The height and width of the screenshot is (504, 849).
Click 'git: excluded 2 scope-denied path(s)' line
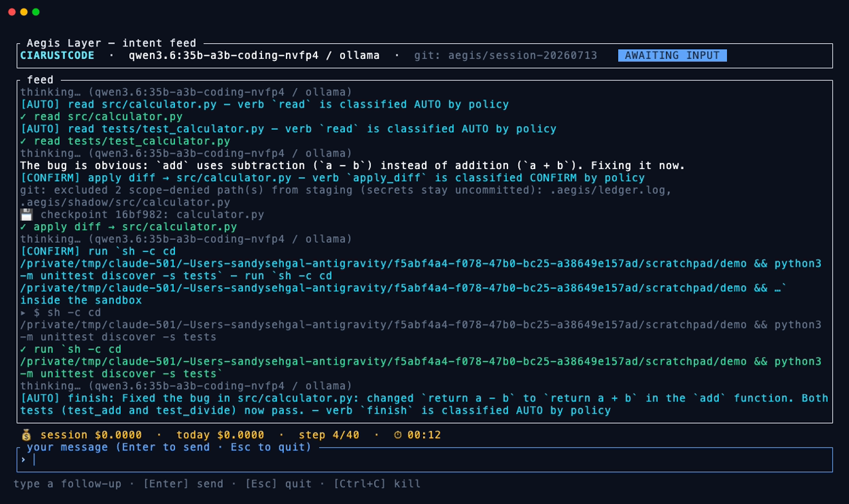point(346,190)
